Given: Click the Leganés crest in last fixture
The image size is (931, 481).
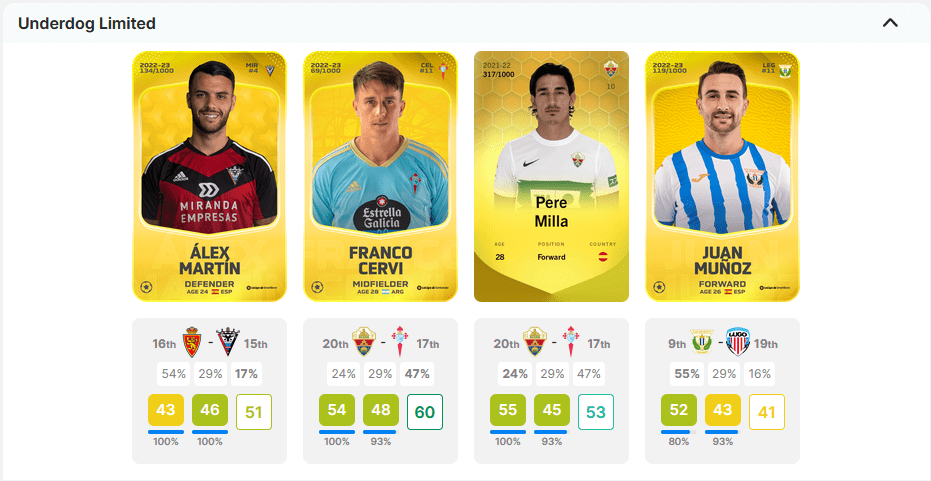Looking at the screenshot, I should pyautogui.click(x=701, y=342).
